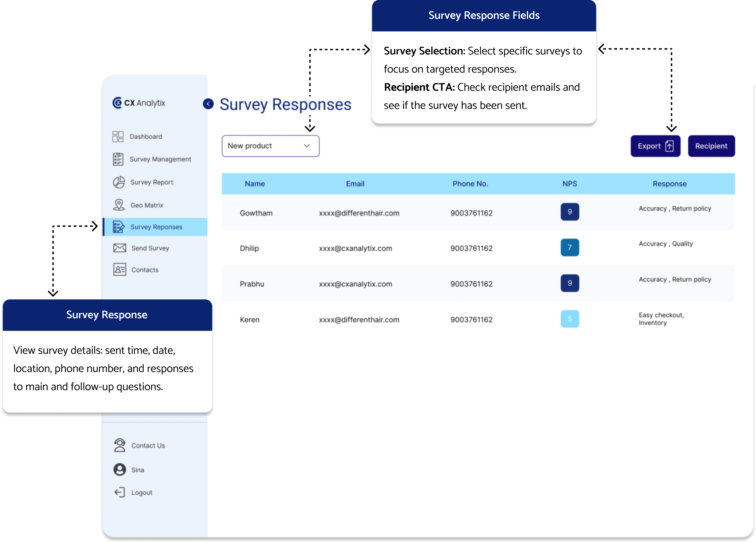This screenshot has width=756, height=543.
Task: Click the Phone No. column header
Action: (x=470, y=184)
